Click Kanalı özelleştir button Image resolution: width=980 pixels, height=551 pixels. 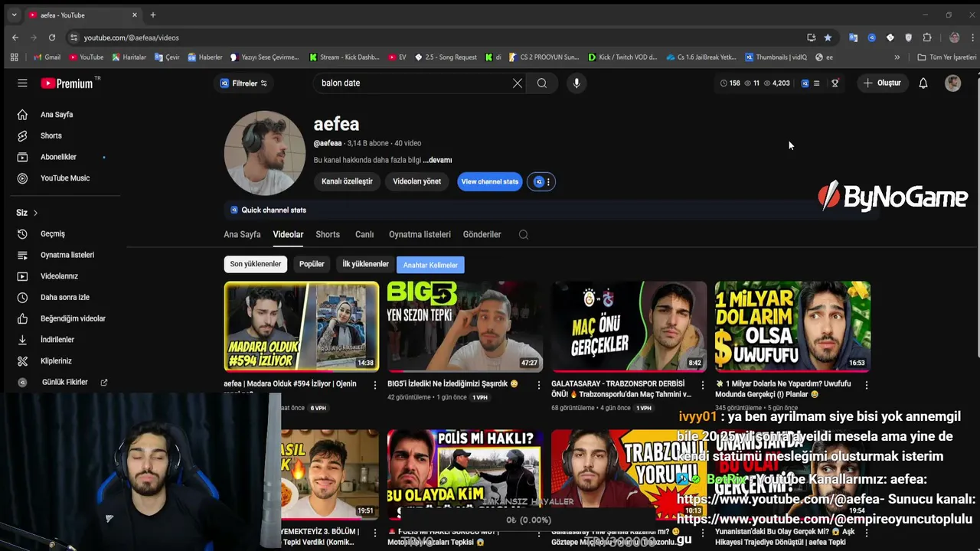[x=347, y=182]
